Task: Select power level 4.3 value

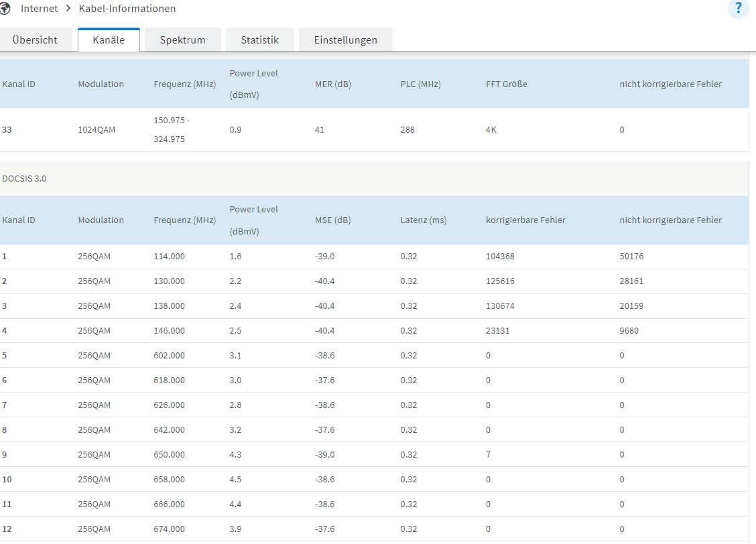Action: click(x=235, y=455)
